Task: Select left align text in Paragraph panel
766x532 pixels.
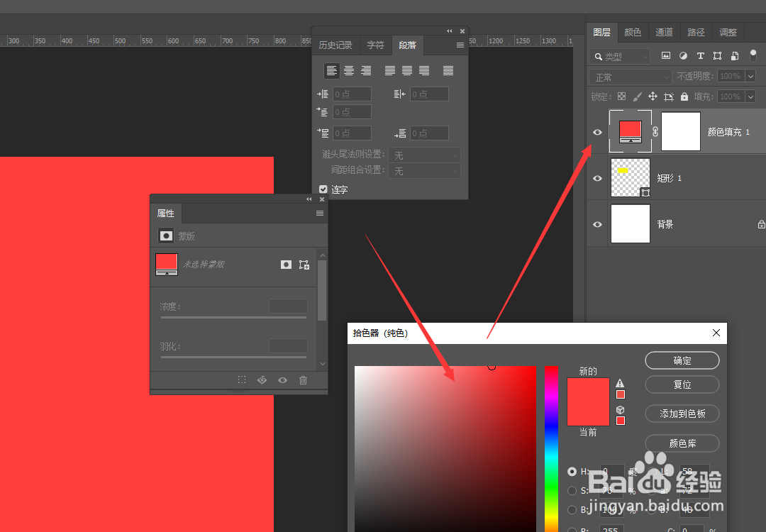Action: [332, 71]
